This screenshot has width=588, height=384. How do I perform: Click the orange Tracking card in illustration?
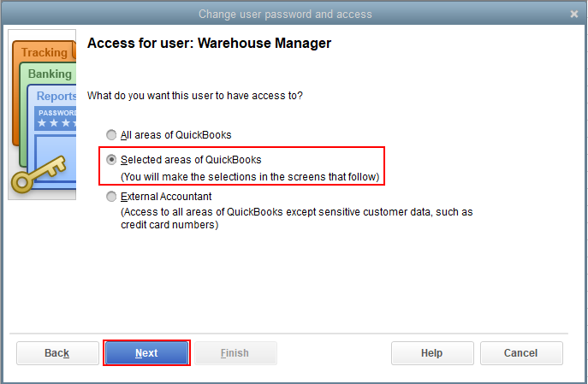(x=43, y=53)
